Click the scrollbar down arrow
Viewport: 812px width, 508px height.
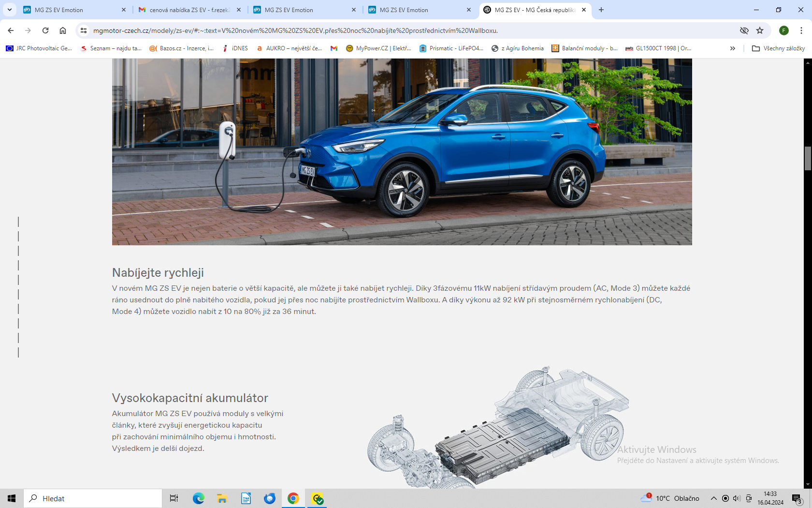pos(808,485)
